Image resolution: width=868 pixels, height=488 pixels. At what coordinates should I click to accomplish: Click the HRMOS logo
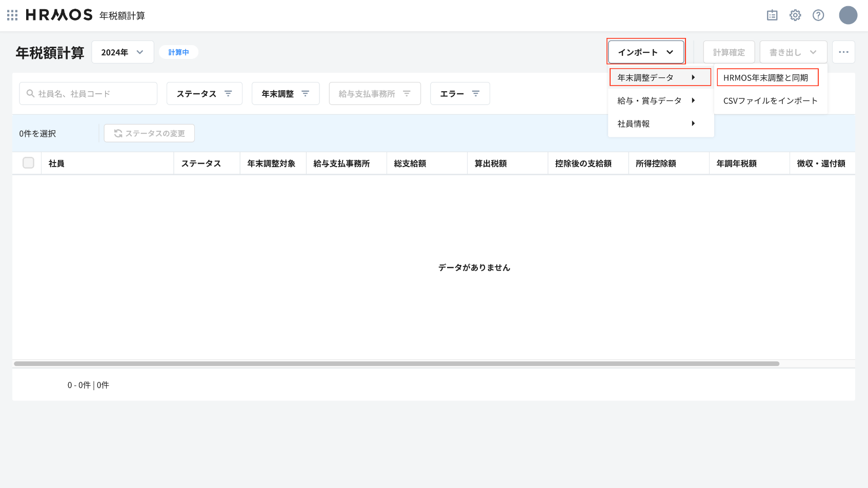59,15
